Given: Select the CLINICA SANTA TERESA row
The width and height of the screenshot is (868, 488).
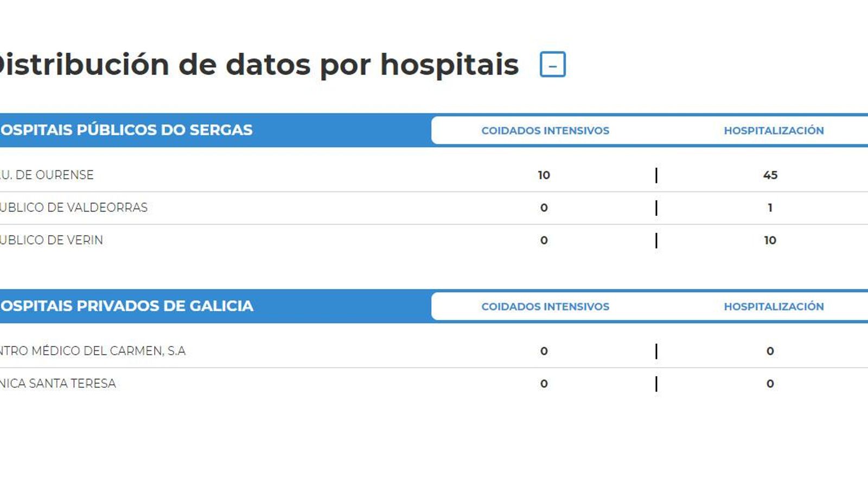Looking at the screenshot, I should [57, 383].
